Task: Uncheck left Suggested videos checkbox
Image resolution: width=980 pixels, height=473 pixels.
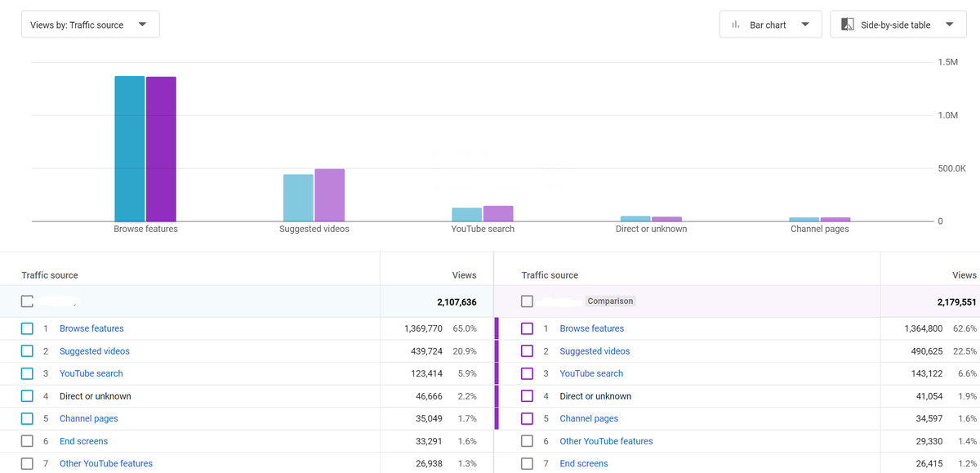Action: (x=27, y=351)
